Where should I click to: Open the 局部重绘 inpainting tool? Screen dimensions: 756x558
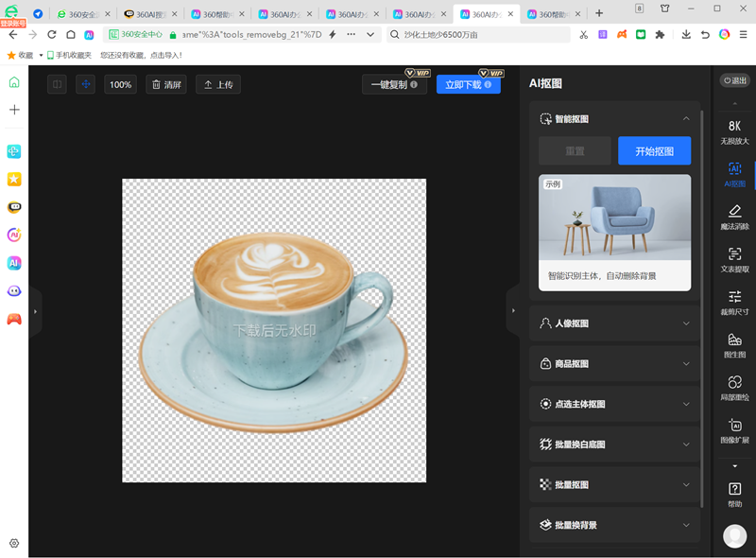click(734, 388)
